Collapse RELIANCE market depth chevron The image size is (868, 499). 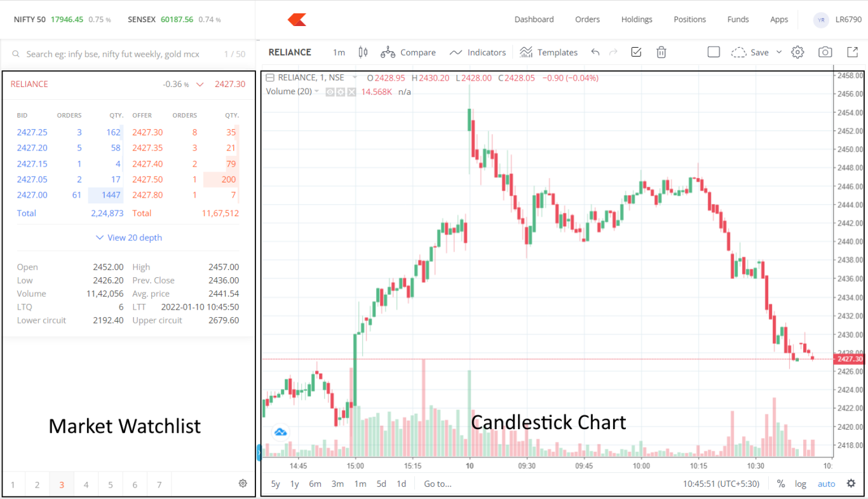[x=200, y=84]
